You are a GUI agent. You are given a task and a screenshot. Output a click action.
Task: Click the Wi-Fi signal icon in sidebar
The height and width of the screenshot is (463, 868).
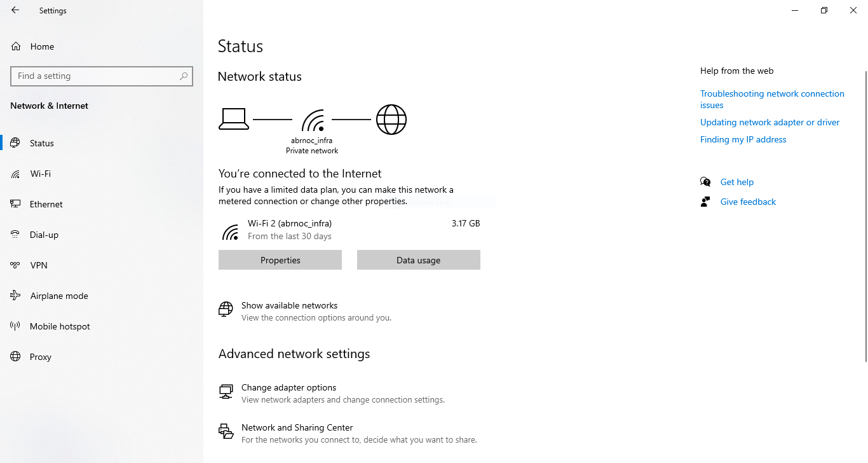pos(16,174)
